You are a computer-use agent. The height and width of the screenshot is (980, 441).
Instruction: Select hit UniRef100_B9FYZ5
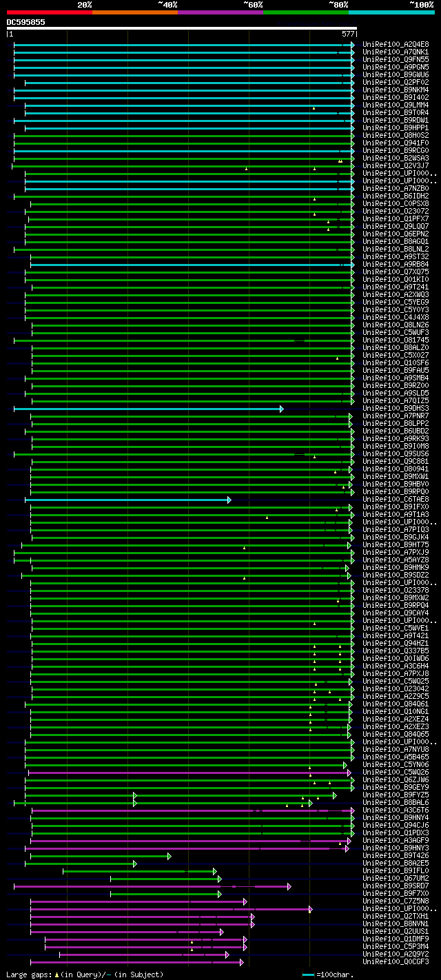396,795
